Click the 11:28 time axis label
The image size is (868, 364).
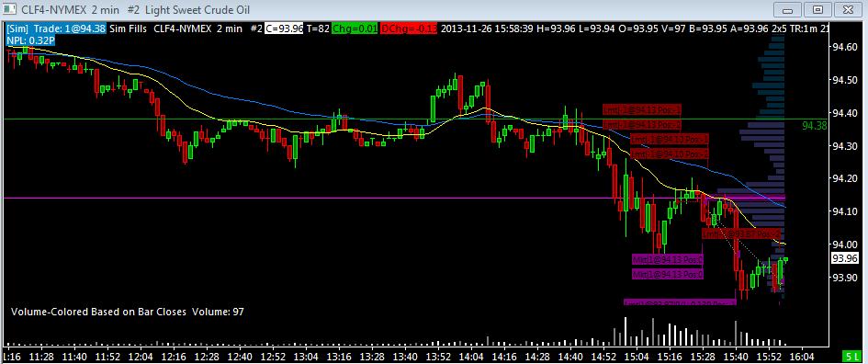(41, 356)
